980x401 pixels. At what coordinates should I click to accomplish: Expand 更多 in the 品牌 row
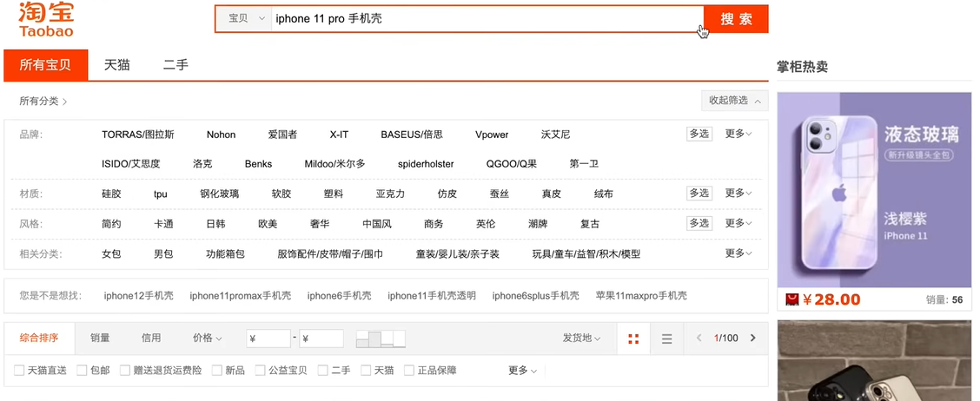coord(738,134)
